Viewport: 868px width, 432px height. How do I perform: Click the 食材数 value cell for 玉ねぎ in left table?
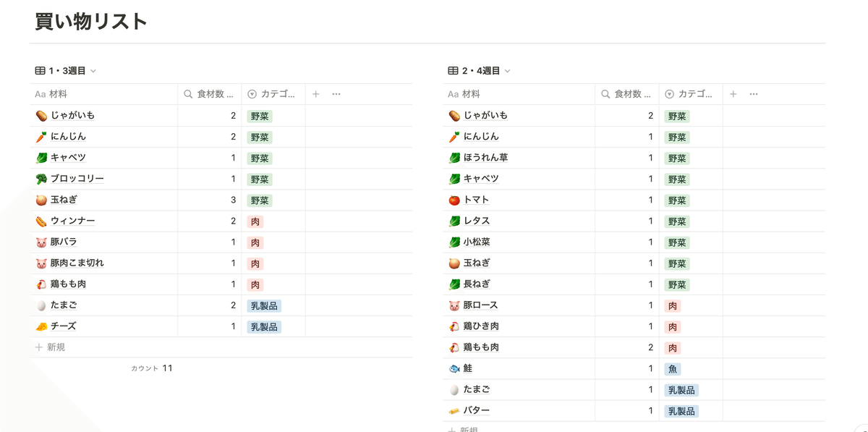click(x=210, y=200)
